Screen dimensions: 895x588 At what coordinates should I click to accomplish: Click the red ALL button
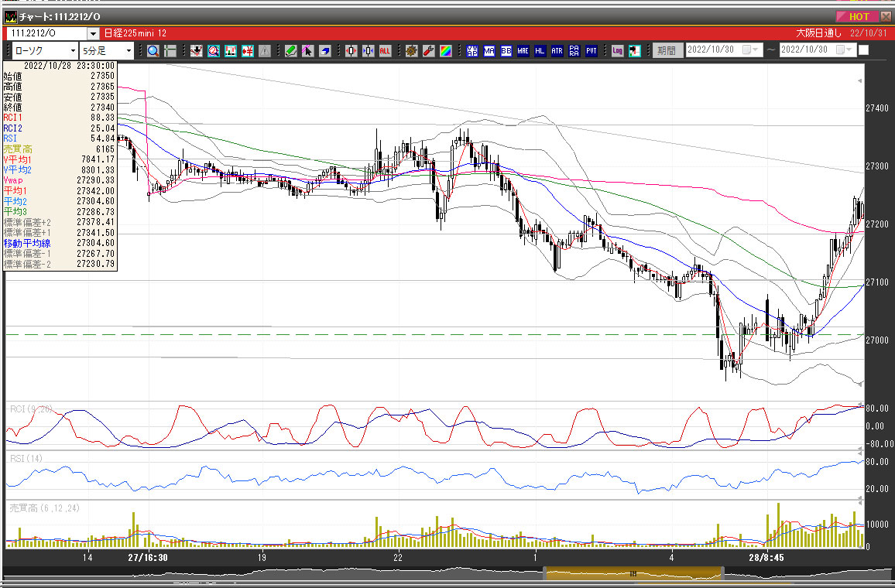tap(385, 51)
